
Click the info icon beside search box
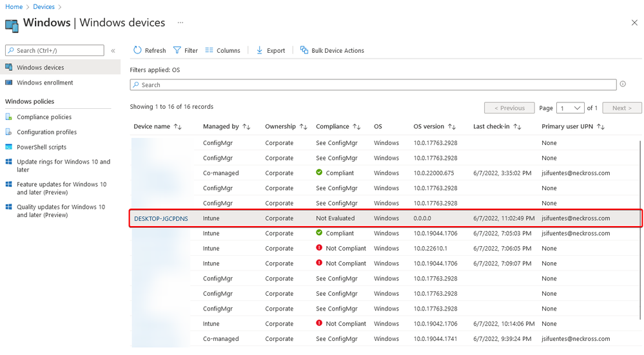[623, 84]
